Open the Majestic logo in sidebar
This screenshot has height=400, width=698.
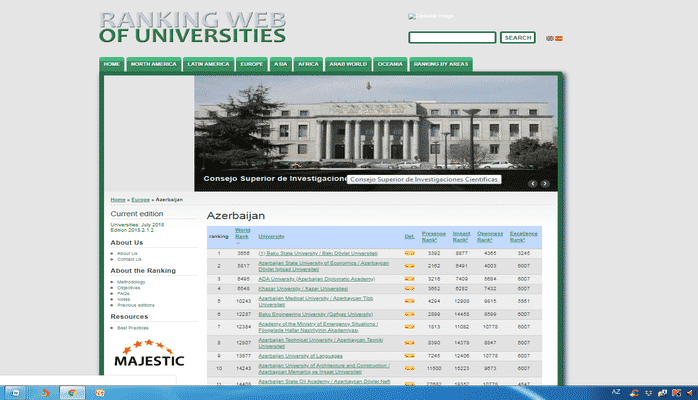pos(149,357)
